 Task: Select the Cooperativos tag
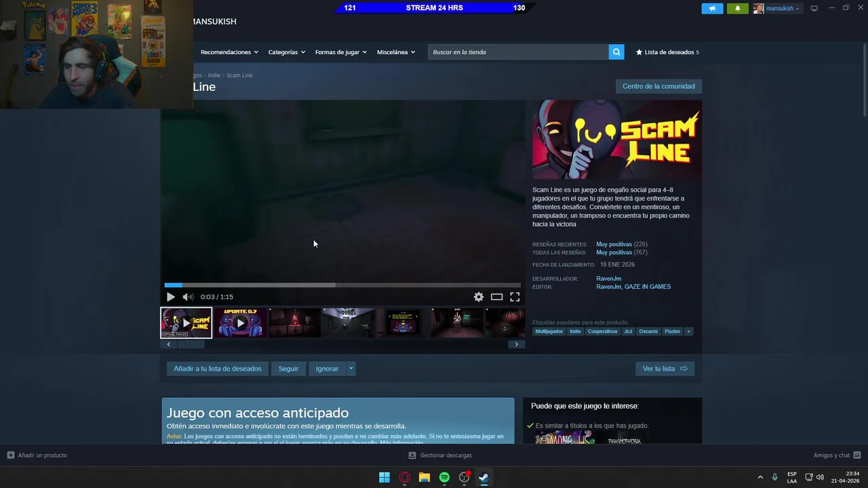(x=602, y=331)
